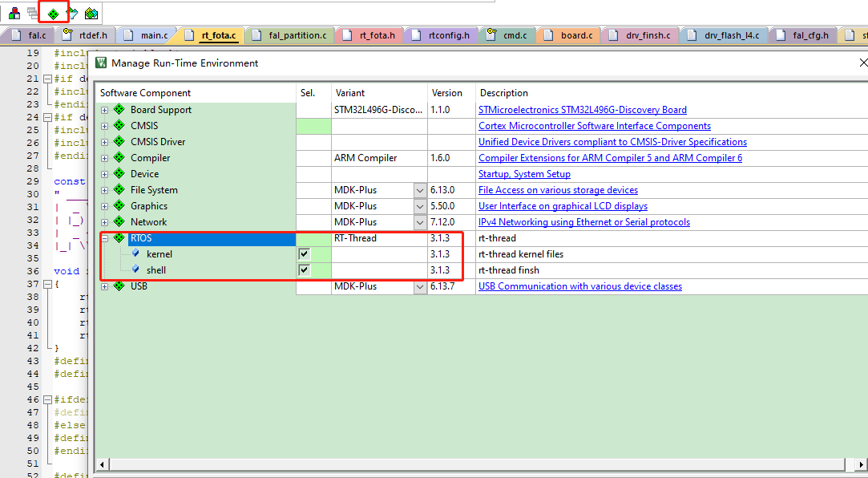The width and height of the screenshot is (868, 478).
Task: Click the Device component diamond icon
Action: click(x=119, y=173)
